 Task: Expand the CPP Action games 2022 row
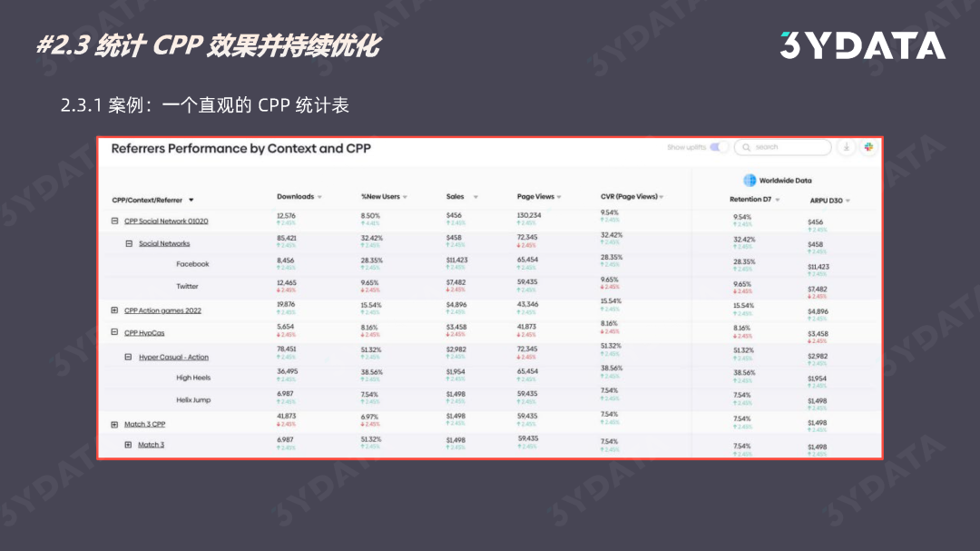(x=114, y=310)
